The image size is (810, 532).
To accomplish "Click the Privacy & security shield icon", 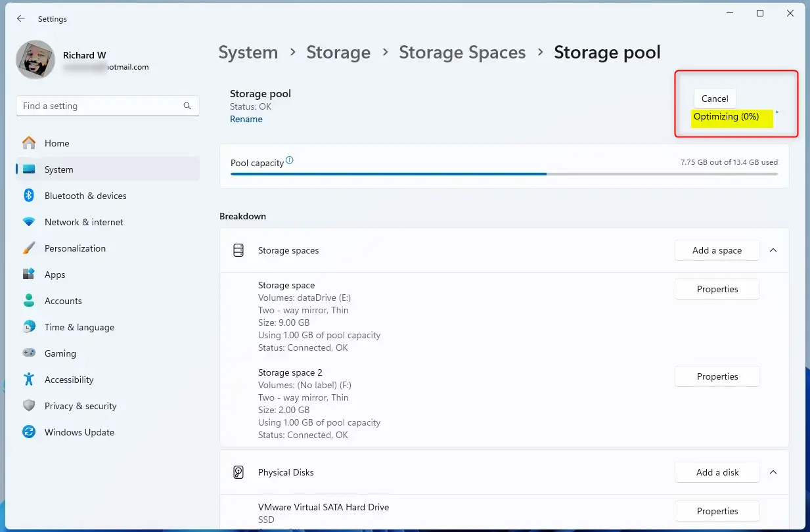I will click(29, 406).
